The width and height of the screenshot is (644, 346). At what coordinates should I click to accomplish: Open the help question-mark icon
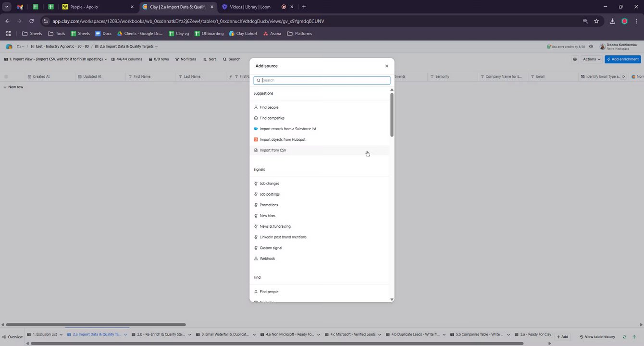(591, 47)
